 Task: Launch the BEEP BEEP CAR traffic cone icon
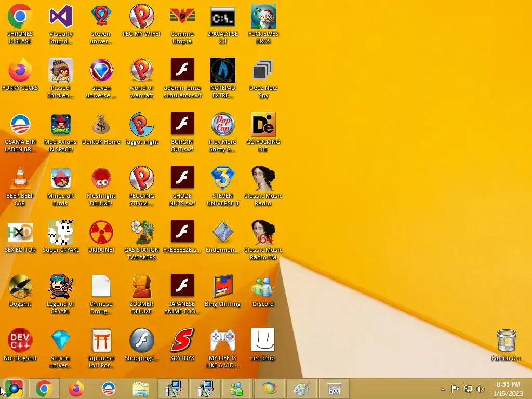click(20, 178)
